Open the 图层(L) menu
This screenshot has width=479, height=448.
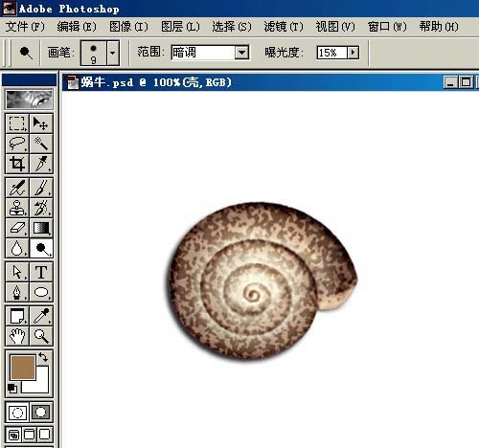coord(180,27)
